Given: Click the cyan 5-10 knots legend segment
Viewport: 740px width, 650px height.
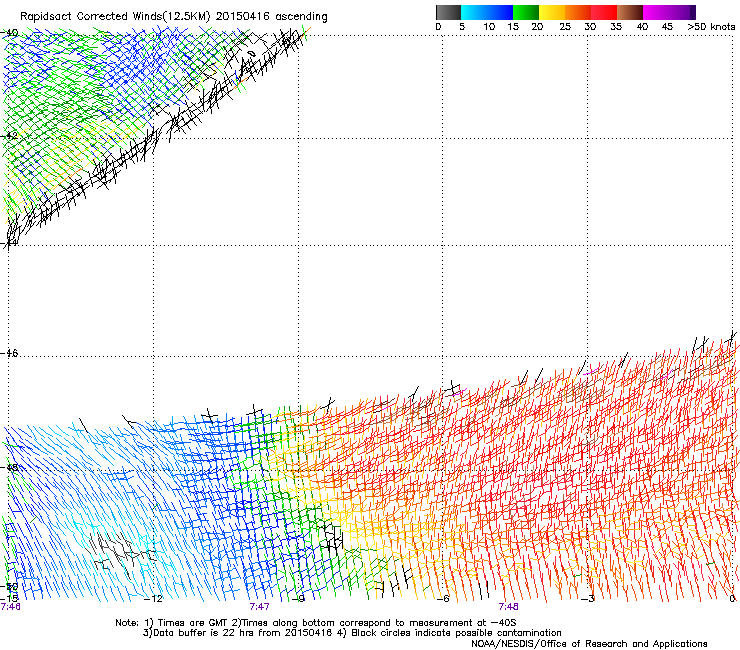Looking at the screenshot, I should click(x=473, y=12).
